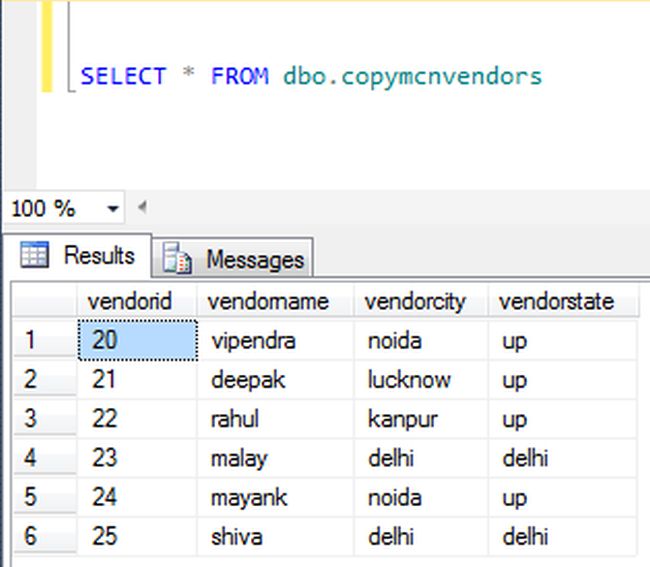650x567 pixels.
Task: Click the Results grid icon
Action: tap(34, 254)
